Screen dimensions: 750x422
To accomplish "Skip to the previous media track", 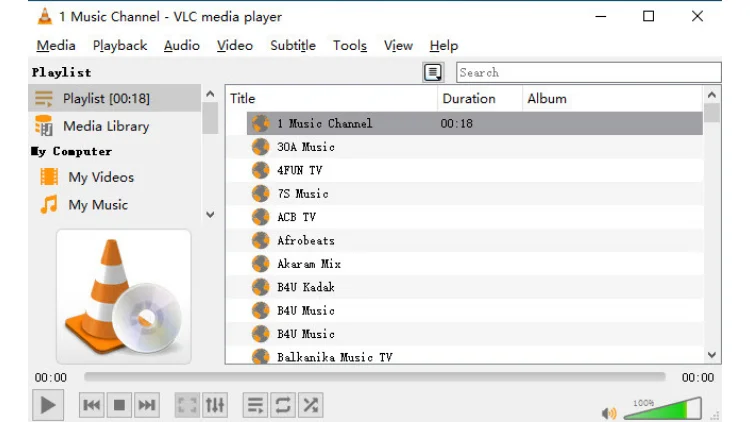I will point(92,405).
